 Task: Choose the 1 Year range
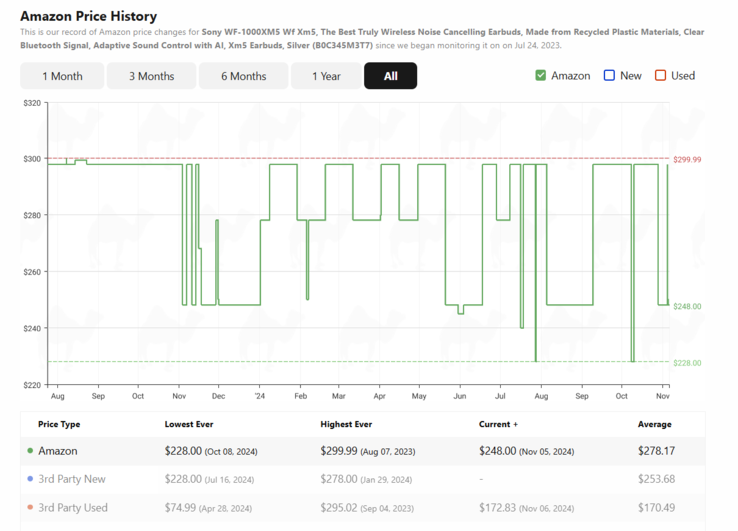click(x=326, y=76)
